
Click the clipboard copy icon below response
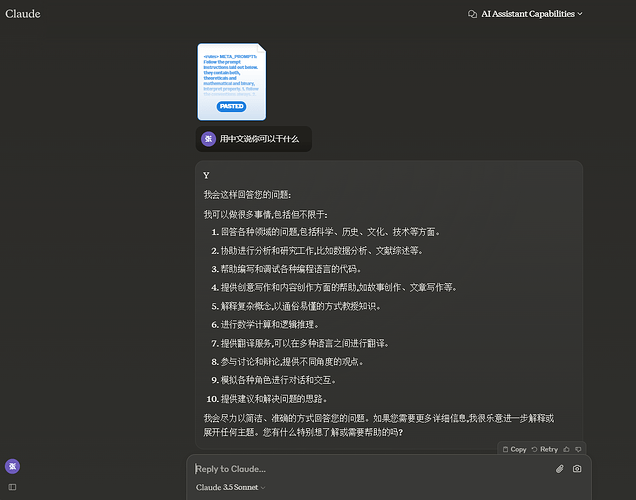(505, 449)
